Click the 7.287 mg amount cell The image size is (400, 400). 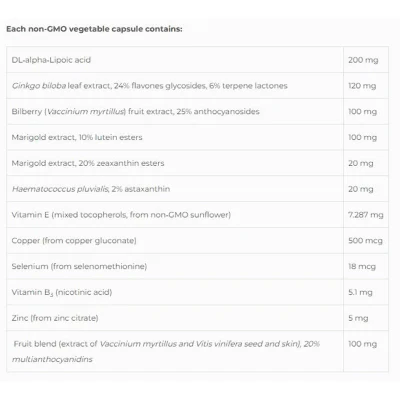point(366,215)
